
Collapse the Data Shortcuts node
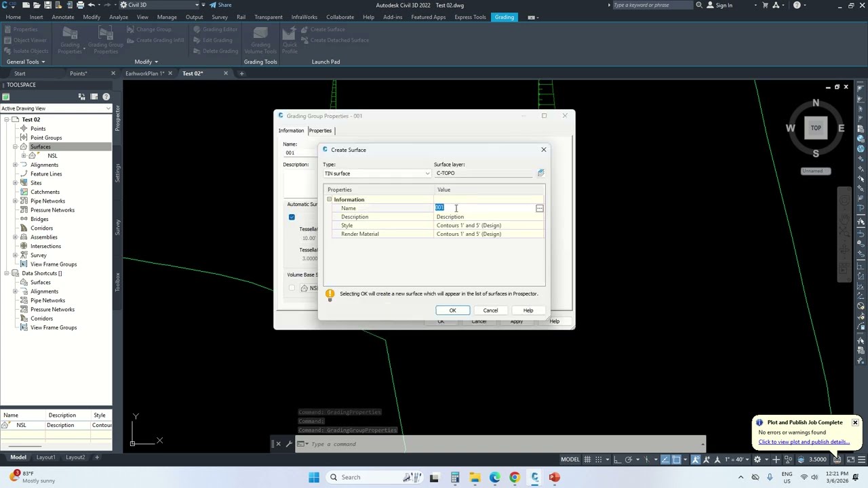point(7,273)
